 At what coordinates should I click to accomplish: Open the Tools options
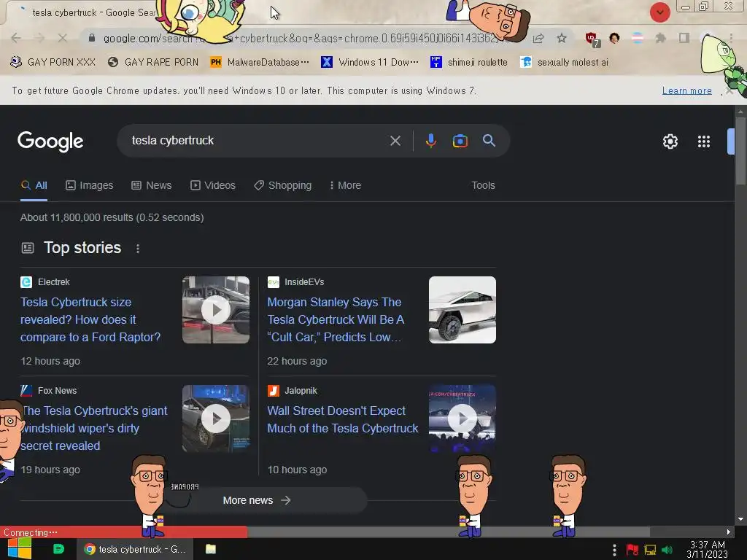(483, 185)
